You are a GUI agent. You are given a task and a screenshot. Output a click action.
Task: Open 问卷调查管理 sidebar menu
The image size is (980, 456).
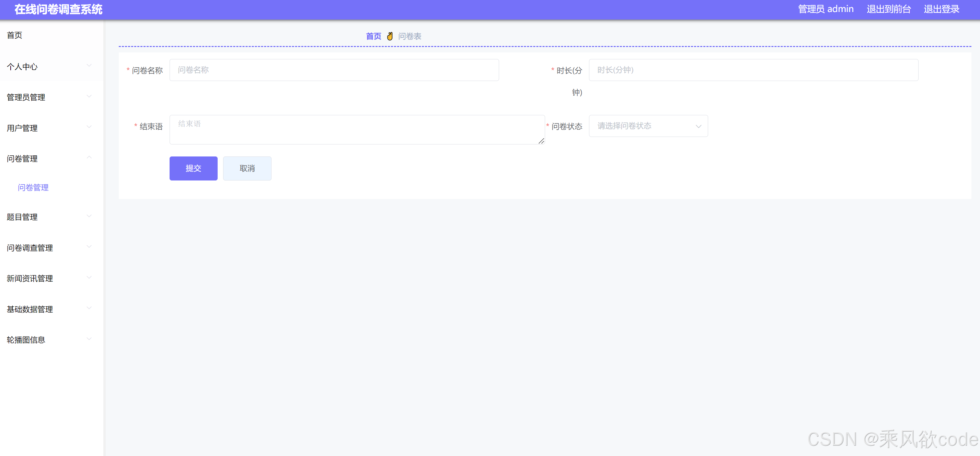pos(30,248)
